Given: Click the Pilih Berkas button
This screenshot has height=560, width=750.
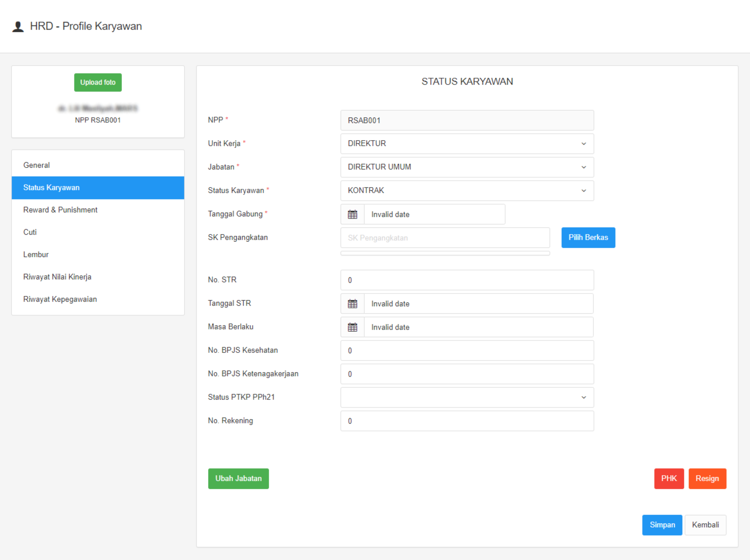Looking at the screenshot, I should [x=588, y=237].
